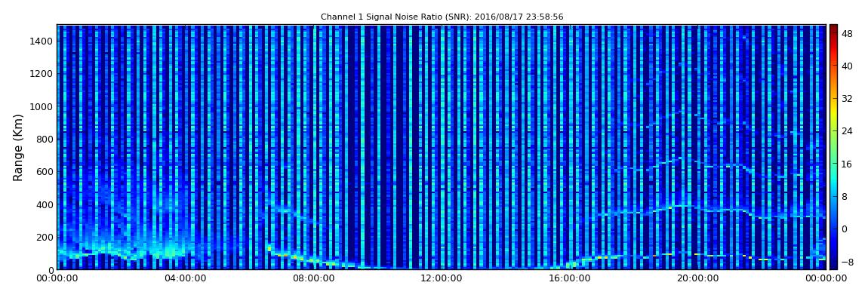Click the colorbar label 24
The width and height of the screenshot is (868, 307).
point(847,131)
